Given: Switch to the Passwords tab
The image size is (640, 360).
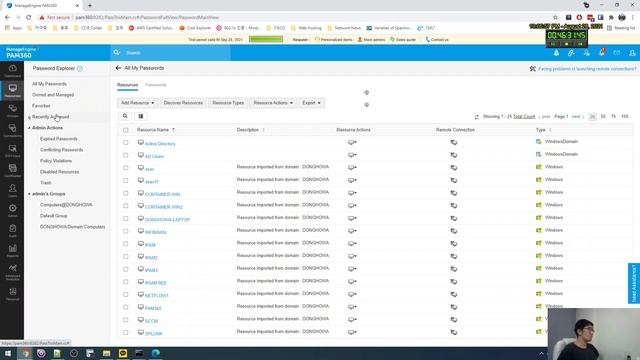Looking at the screenshot, I should 156,85.
